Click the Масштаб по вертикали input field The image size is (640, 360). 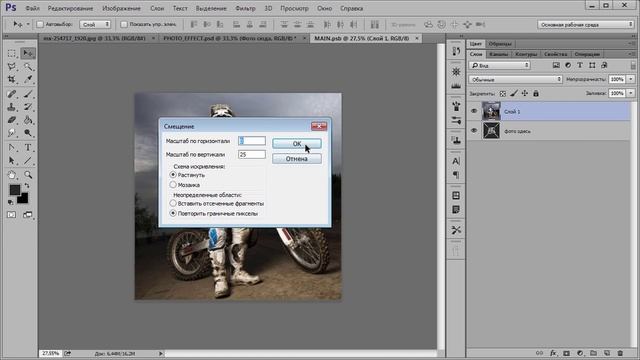coord(252,154)
